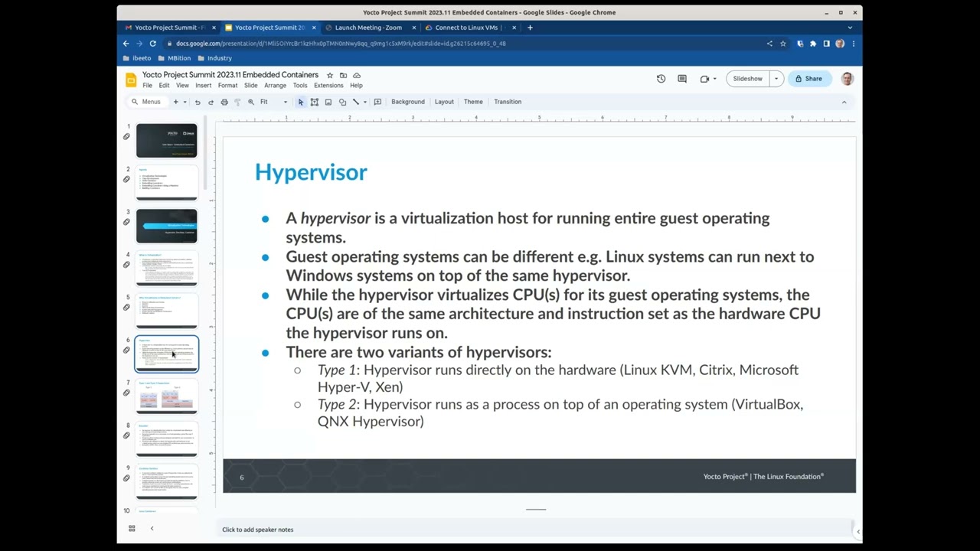Open Chrome three-dot menu
This screenshot has width=980, height=551.
pyautogui.click(x=853, y=44)
